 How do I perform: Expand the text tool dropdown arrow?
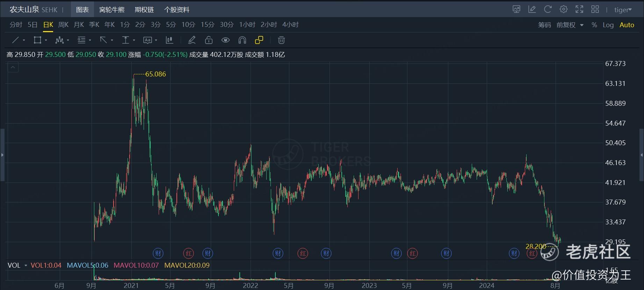(x=156, y=40)
